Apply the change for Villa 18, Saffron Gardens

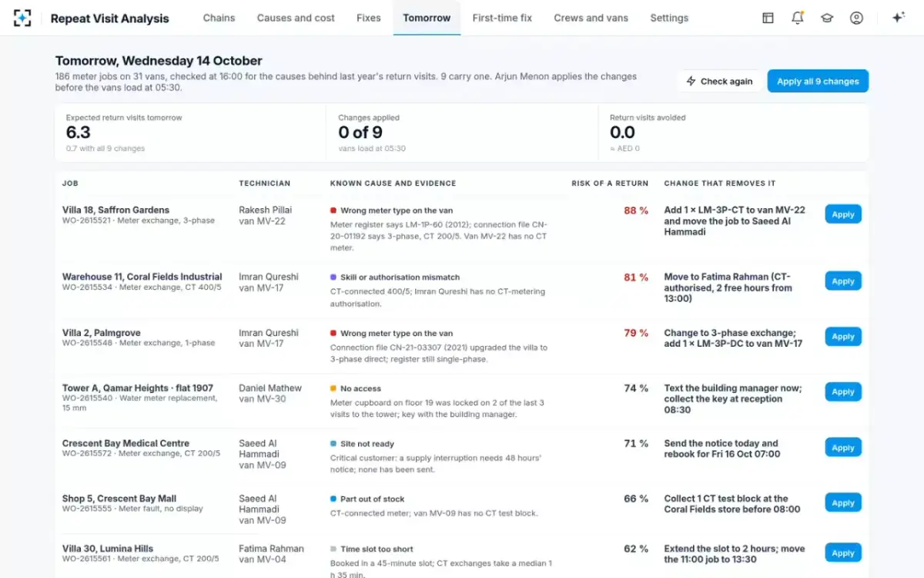click(843, 214)
